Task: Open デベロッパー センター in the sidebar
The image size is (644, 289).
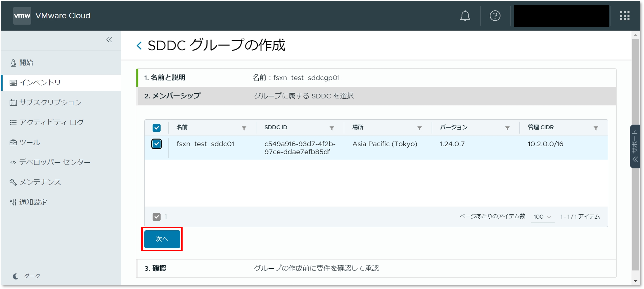Action: (61, 162)
